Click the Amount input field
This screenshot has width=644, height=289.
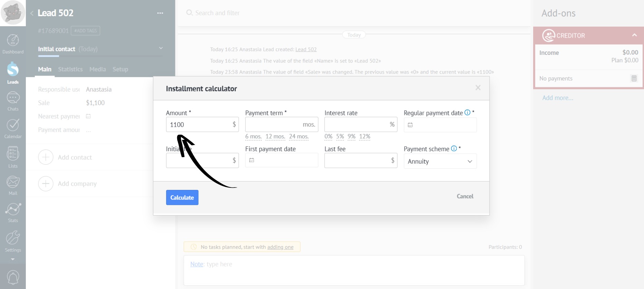[x=199, y=125]
